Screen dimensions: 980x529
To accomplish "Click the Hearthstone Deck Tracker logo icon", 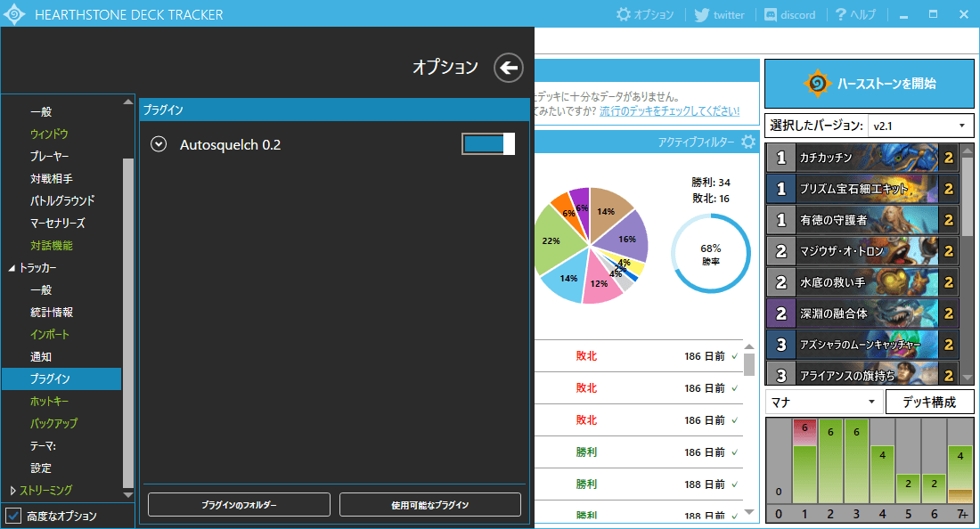I will point(14,14).
